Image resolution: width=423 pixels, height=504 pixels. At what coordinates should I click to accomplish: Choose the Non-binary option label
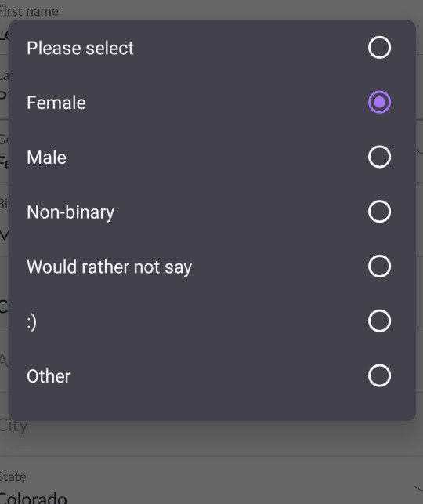(x=70, y=212)
